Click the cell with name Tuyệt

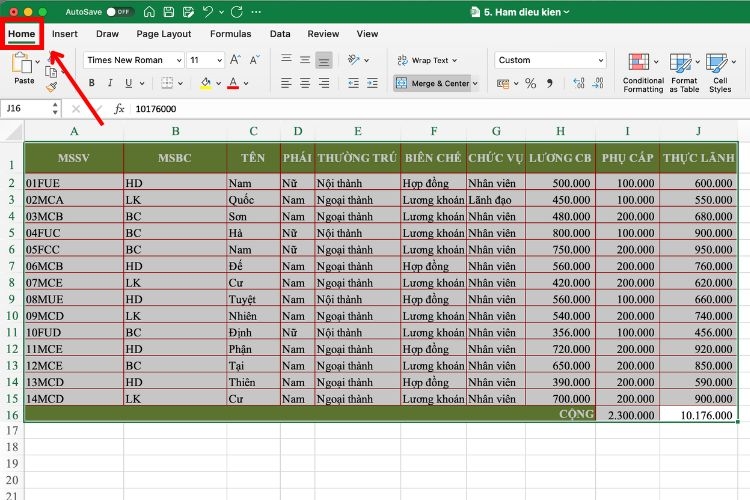pos(253,299)
